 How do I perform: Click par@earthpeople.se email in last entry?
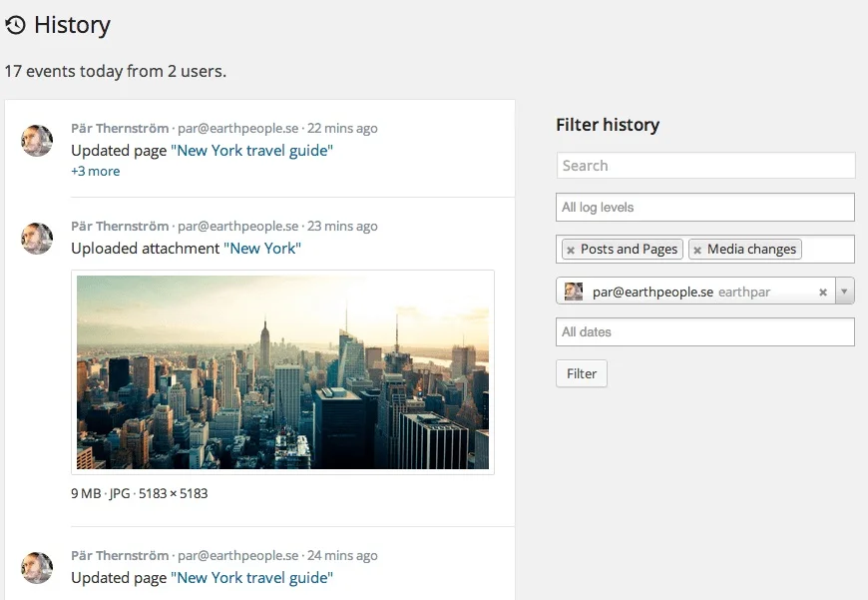coord(238,556)
